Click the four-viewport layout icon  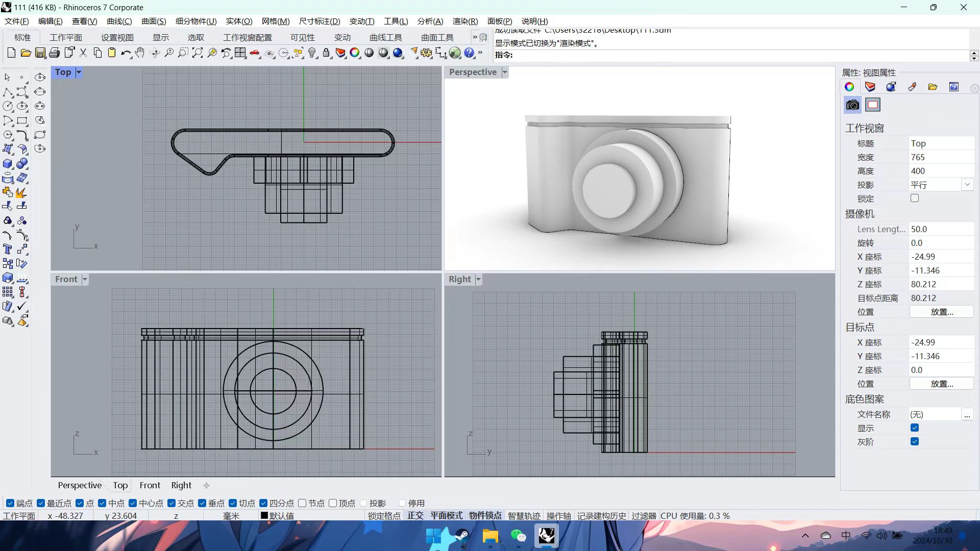click(240, 53)
